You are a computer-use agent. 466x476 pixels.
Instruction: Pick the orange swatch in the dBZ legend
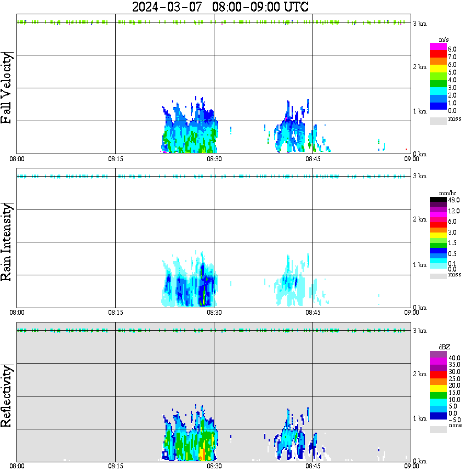(x=438, y=382)
